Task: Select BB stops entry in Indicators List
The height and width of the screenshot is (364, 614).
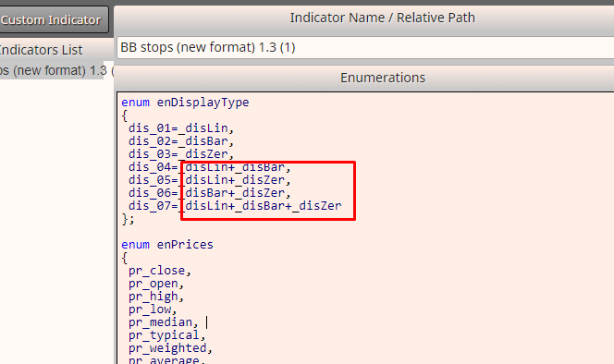Action: tap(52, 70)
